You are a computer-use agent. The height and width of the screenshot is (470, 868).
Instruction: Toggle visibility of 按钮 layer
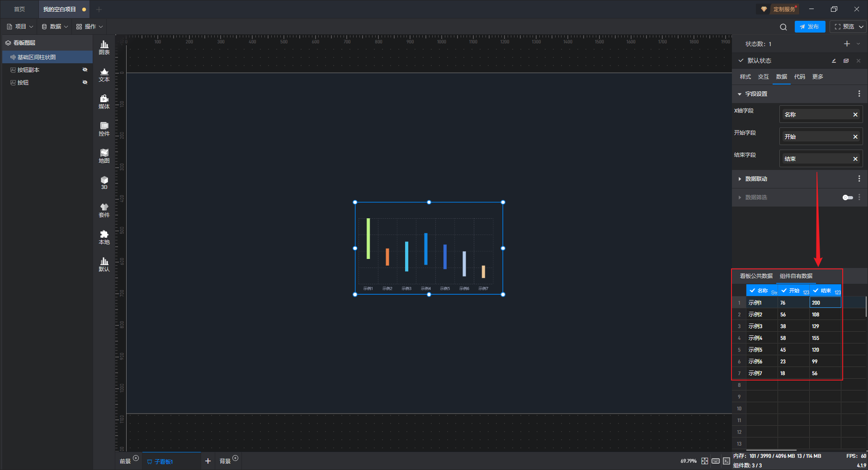[x=85, y=82]
